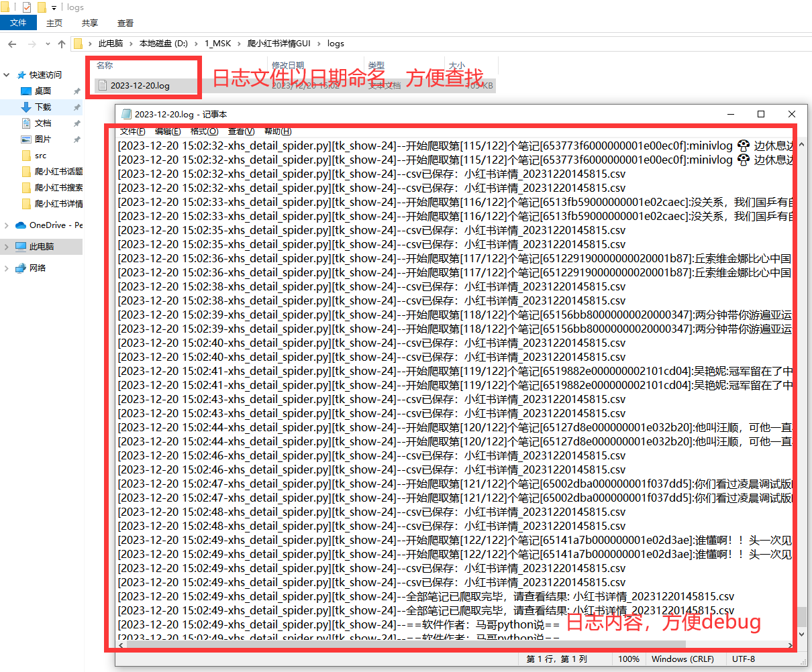The width and height of the screenshot is (812, 672).
Task: Click the 此电脑 computer icon
Action: (x=20, y=247)
